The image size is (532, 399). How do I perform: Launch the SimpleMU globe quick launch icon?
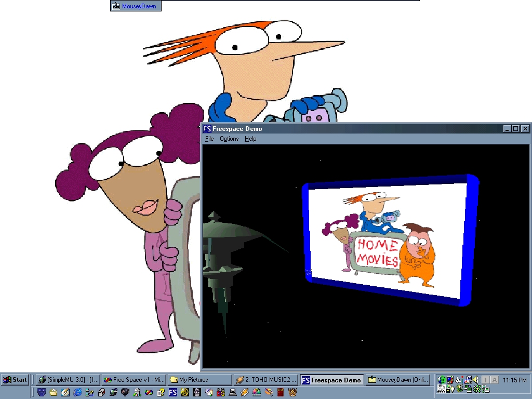pos(113,392)
